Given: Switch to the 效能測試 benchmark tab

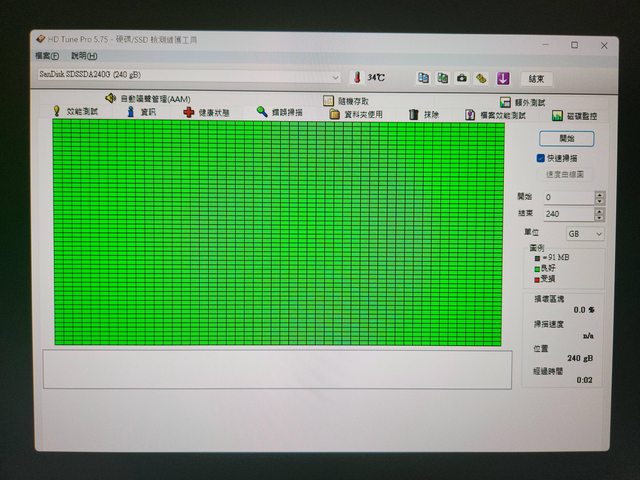Looking at the screenshot, I should (75, 112).
